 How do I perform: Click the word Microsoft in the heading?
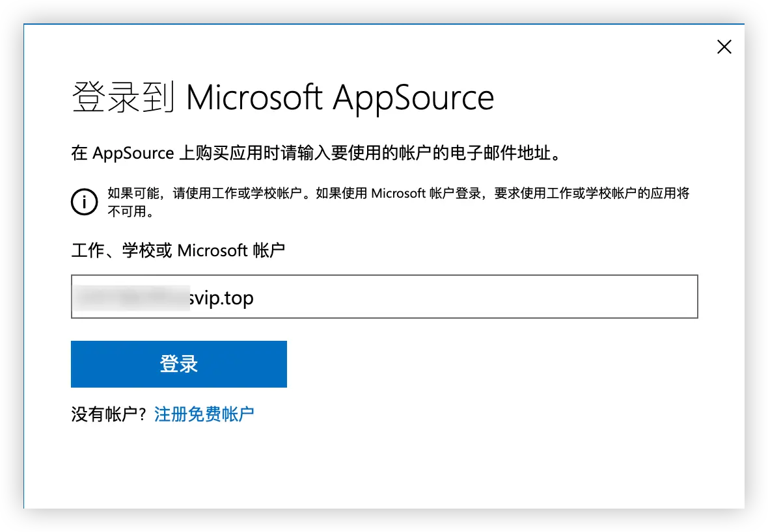click(x=254, y=97)
